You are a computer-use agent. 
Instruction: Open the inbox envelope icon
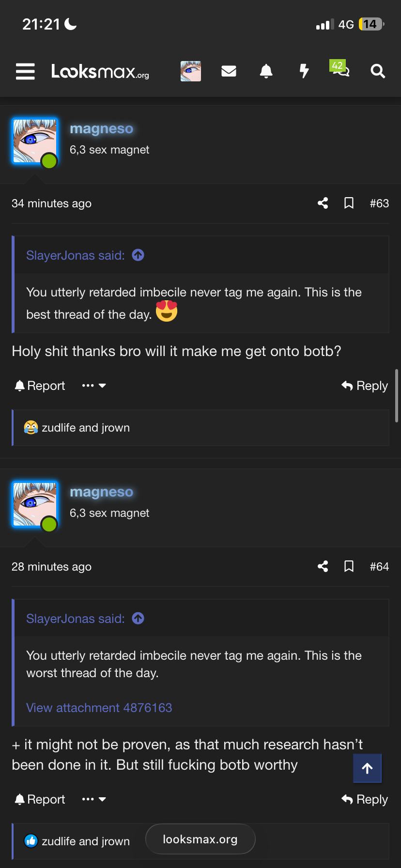(x=229, y=71)
